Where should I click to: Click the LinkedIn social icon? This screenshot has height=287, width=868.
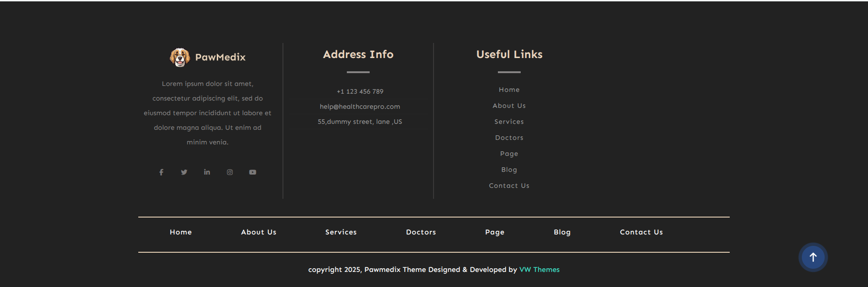point(207,172)
